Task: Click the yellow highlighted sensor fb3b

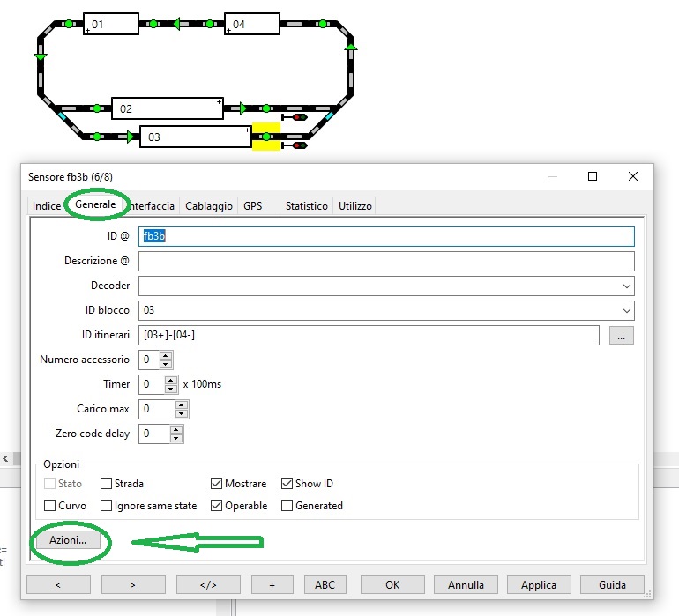Action: pos(266,137)
